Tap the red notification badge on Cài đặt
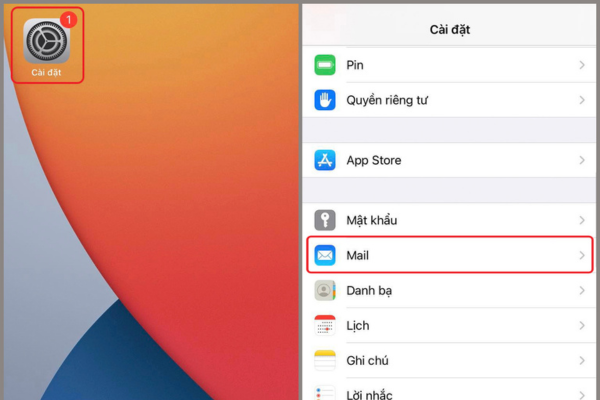 (68, 19)
